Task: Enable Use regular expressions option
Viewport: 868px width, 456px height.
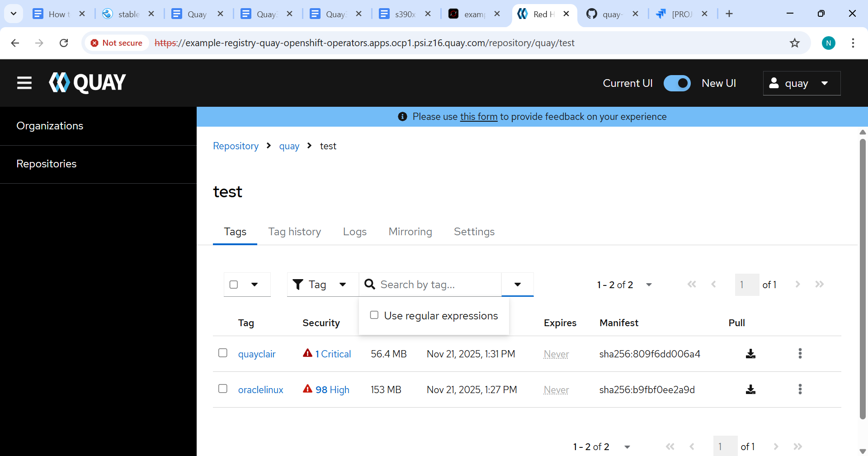Action: (x=374, y=315)
